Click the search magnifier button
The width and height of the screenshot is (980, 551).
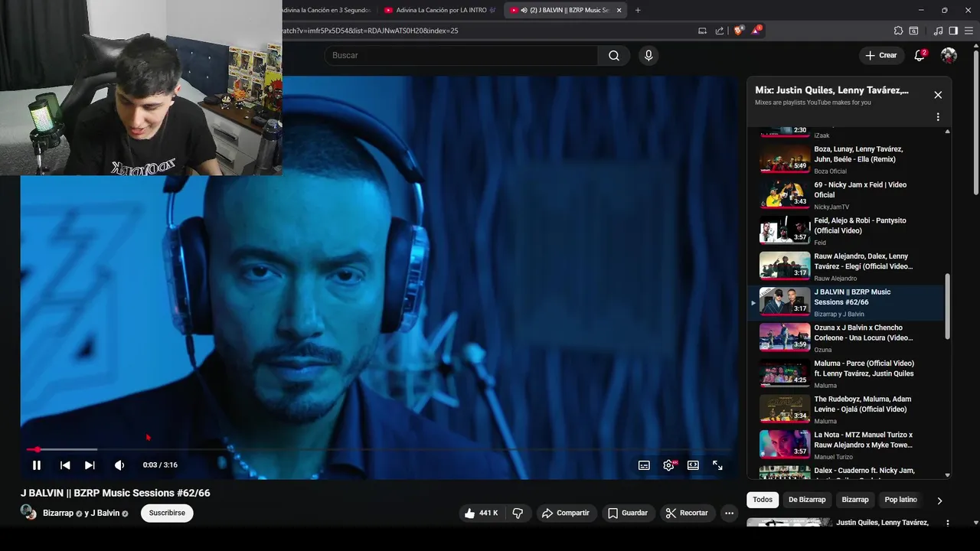(614, 55)
